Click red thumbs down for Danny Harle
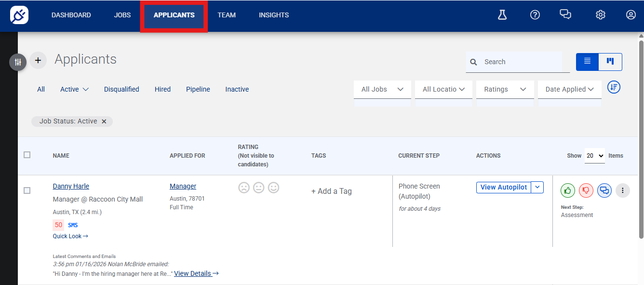Image resolution: width=644 pixels, height=285 pixels. click(586, 190)
